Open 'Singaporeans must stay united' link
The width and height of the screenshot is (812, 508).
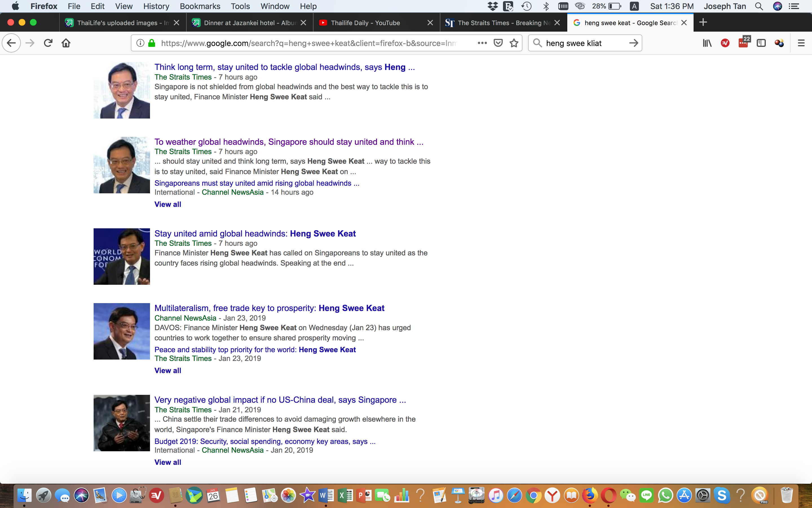257,183
